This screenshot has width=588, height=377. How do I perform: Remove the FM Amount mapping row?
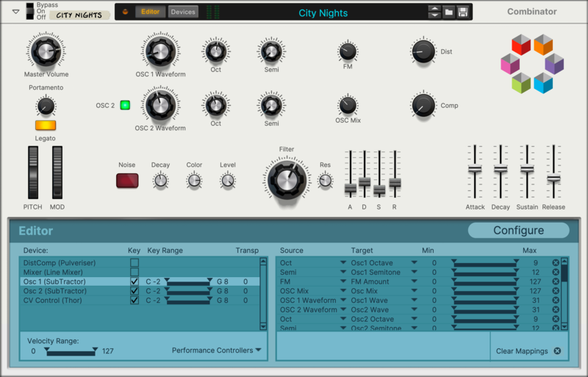[x=556, y=281]
